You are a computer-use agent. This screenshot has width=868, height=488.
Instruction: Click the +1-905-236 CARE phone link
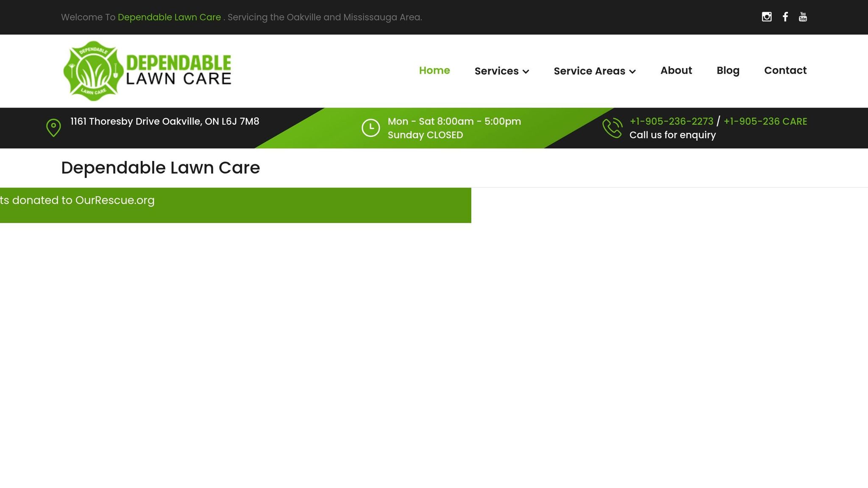765,121
